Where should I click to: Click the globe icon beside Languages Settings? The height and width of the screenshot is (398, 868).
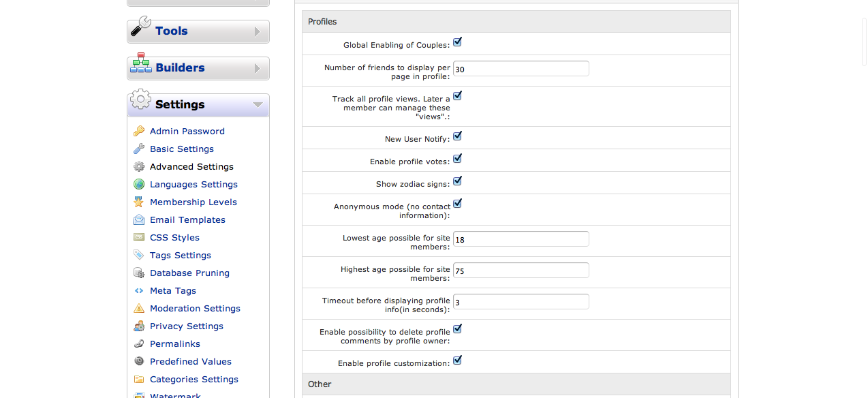click(x=139, y=184)
